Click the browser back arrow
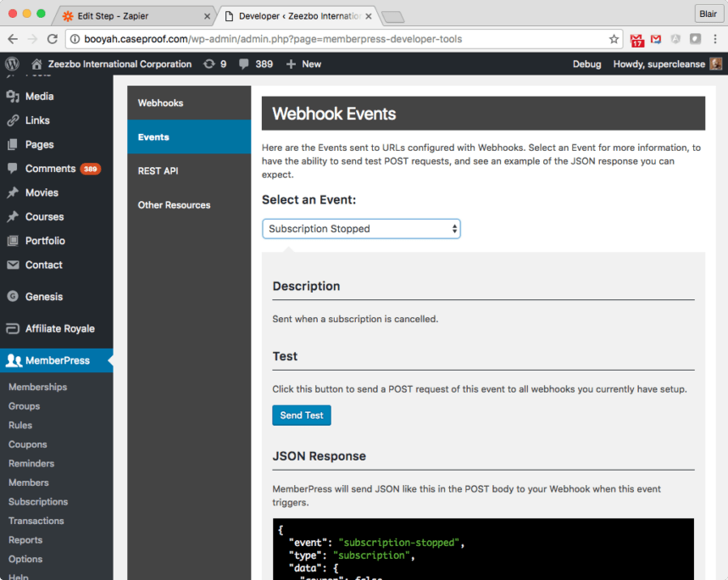The image size is (728, 580). click(x=13, y=39)
